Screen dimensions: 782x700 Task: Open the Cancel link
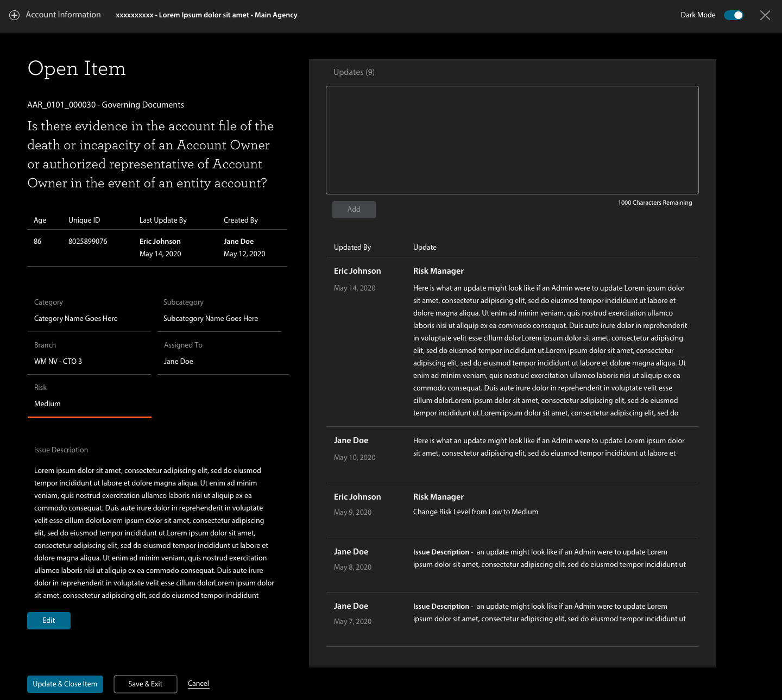tap(198, 683)
